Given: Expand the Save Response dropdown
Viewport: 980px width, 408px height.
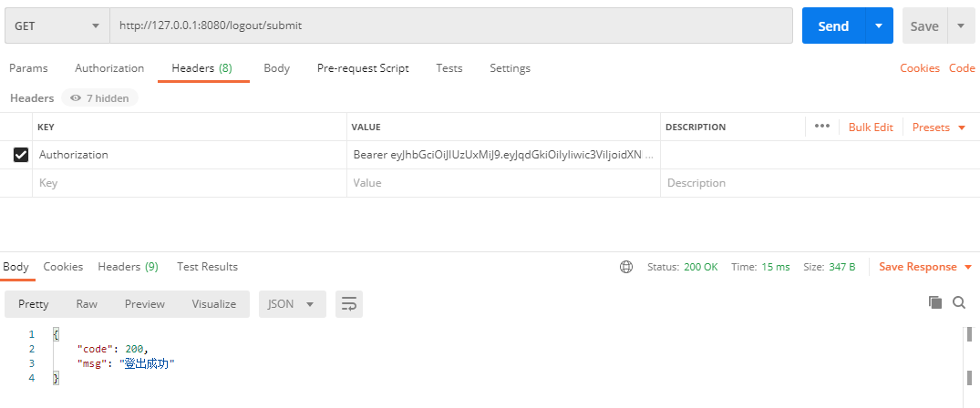Looking at the screenshot, I should pyautogui.click(x=918, y=267).
